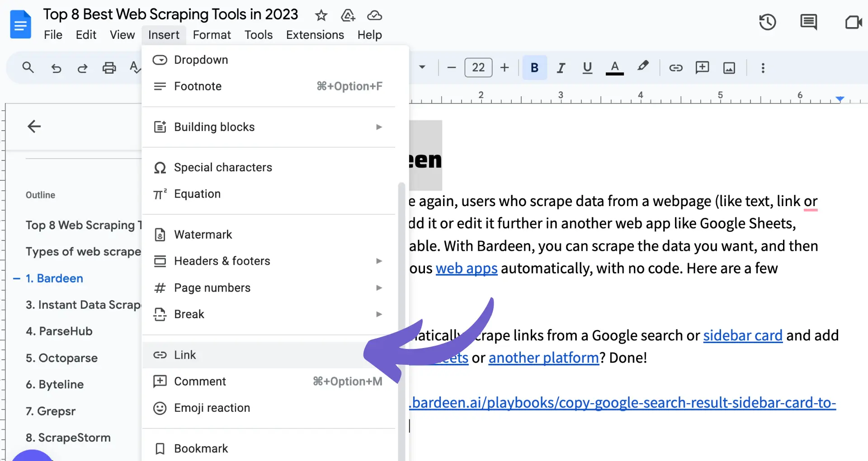Jump to '6. Byteline' outline heading
Image resolution: width=868 pixels, height=461 pixels.
pyautogui.click(x=55, y=385)
